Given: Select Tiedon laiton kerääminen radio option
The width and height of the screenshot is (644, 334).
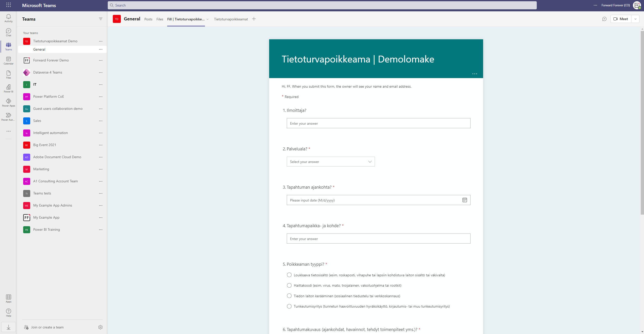Looking at the screenshot, I should point(289,296).
